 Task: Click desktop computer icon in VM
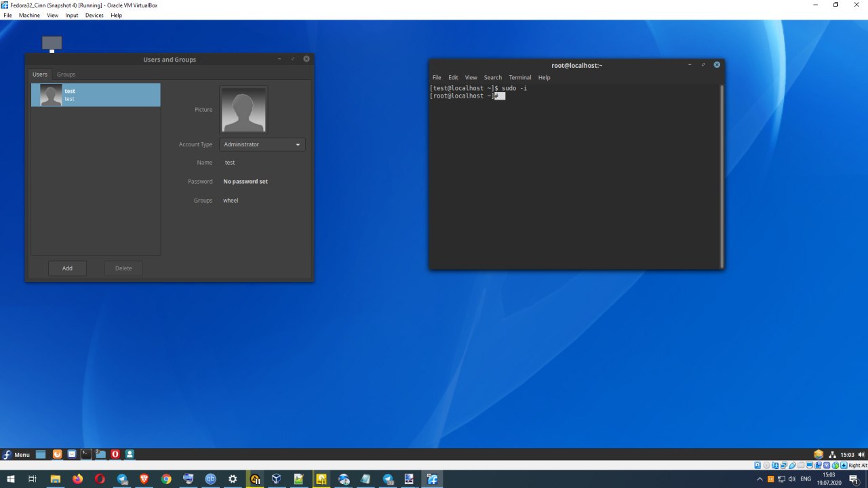[52, 44]
